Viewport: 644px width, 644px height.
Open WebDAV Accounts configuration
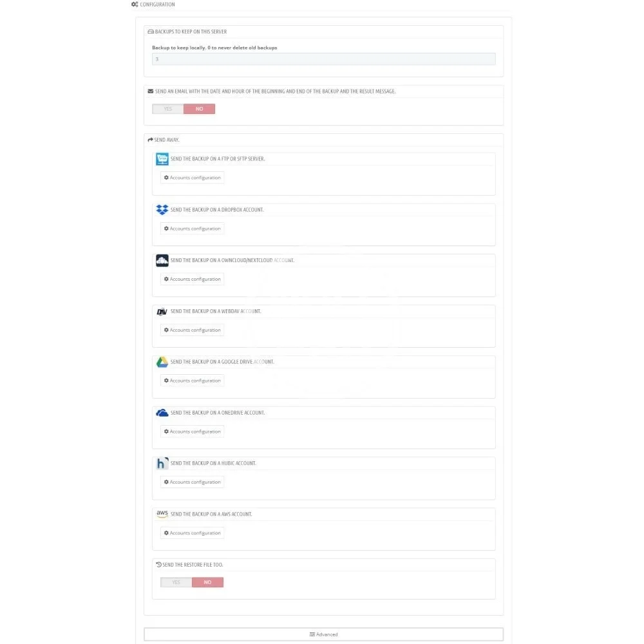coord(193,330)
